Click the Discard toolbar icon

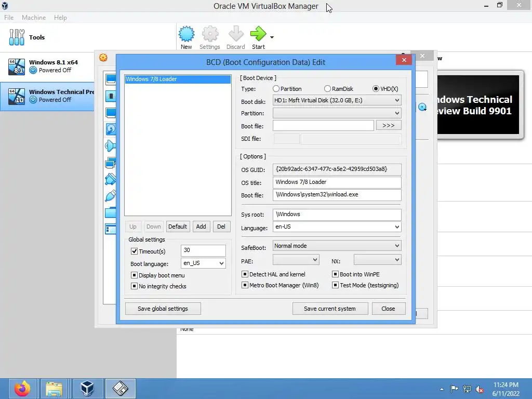click(235, 37)
